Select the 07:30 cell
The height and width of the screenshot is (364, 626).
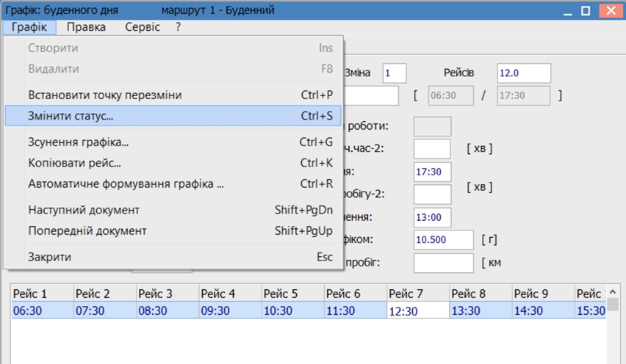coord(105,310)
